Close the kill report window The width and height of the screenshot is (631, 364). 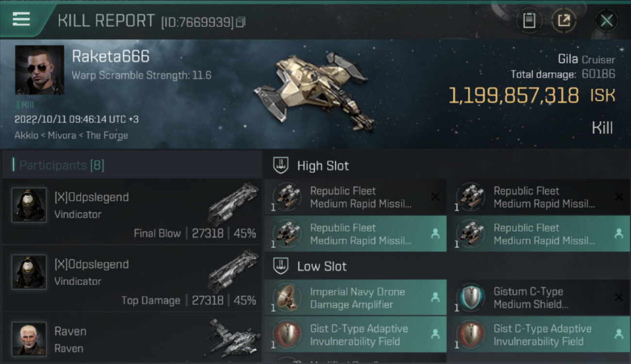606,21
